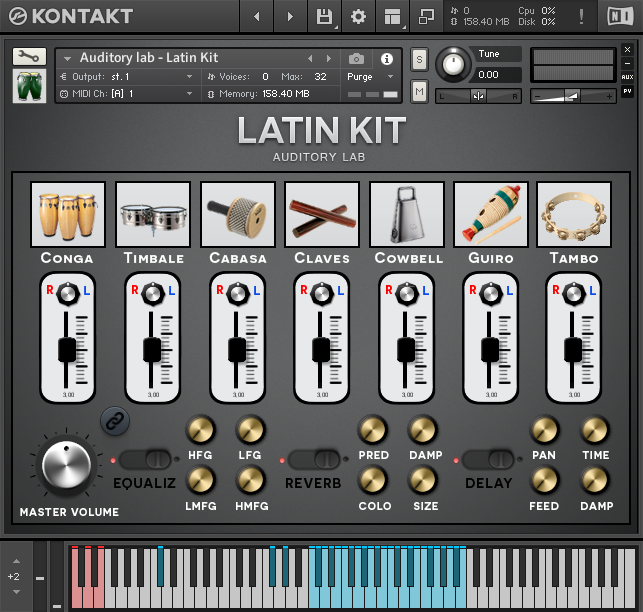Click the delay FEED knob

(545, 480)
